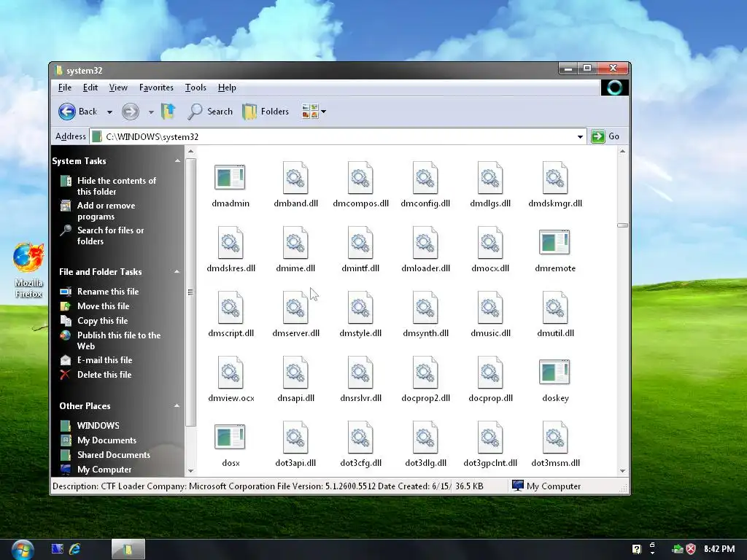747x560 pixels.
Task: Open Shared Documents in Other Places
Action: pos(113,455)
